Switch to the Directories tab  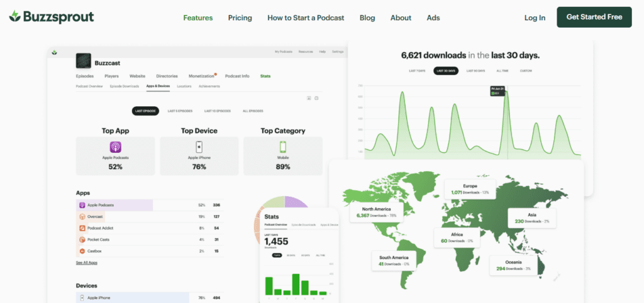pyautogui.click(x=167, y=76)
